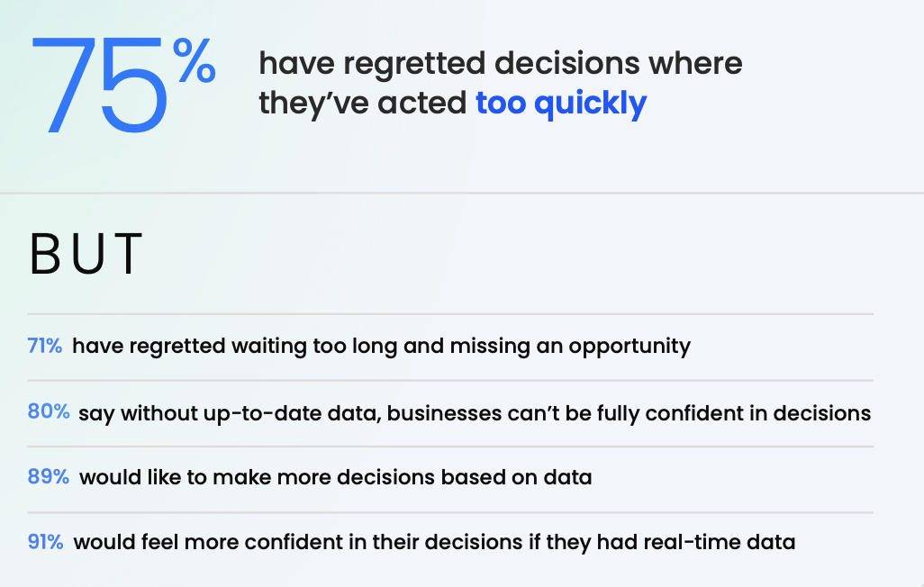
Task: Click the "have regretted decisions where" line
Action: [500, 64]
